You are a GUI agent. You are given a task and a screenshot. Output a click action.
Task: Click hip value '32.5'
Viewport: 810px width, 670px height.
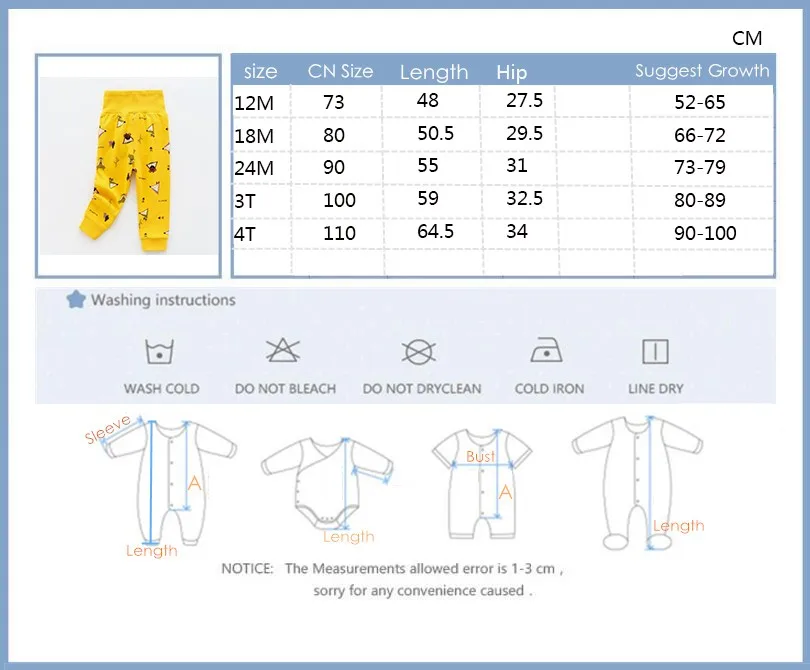524,198
